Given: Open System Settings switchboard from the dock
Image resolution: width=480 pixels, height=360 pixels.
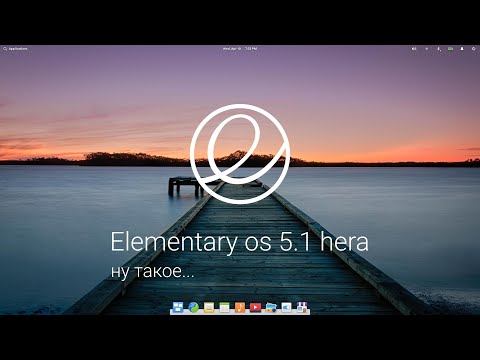Looking at the screenshot, I should (x=286, y=307).
